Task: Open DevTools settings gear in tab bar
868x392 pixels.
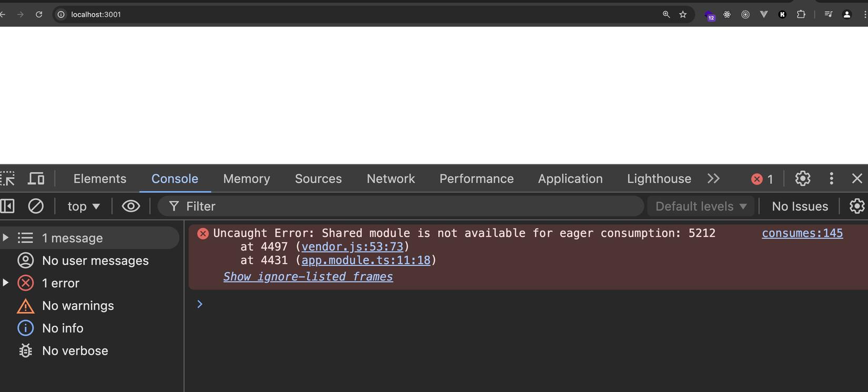Action: click(x=803, y=179)
